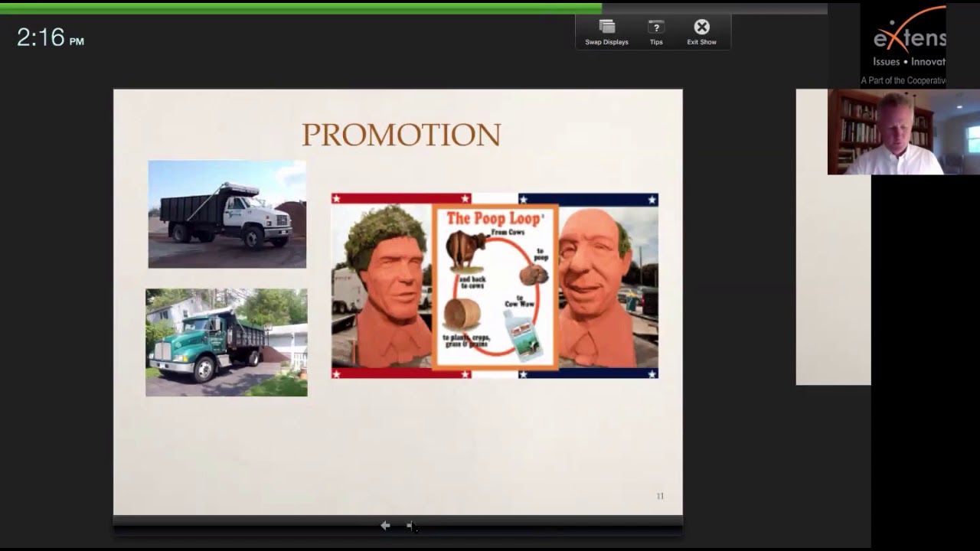980x551 pixels.
Task: Click the 'A Part of the Cooperative' text
Action: click(903, 80)
